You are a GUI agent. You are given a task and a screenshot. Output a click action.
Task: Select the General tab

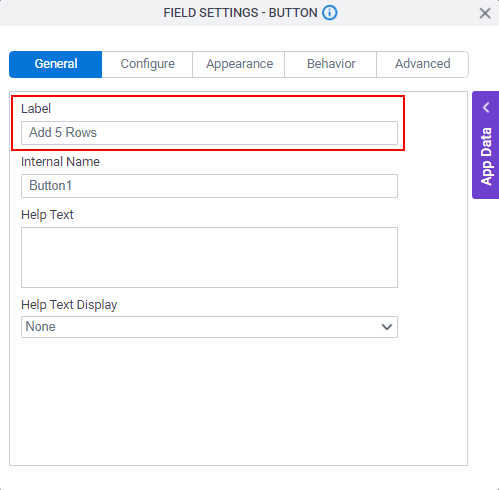tap(56, 64)
